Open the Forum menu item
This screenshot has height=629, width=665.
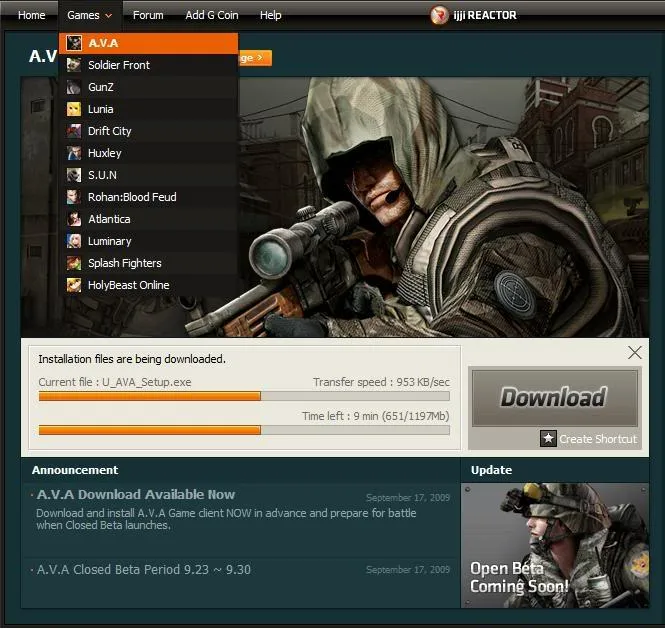click(x=148, y=15)
